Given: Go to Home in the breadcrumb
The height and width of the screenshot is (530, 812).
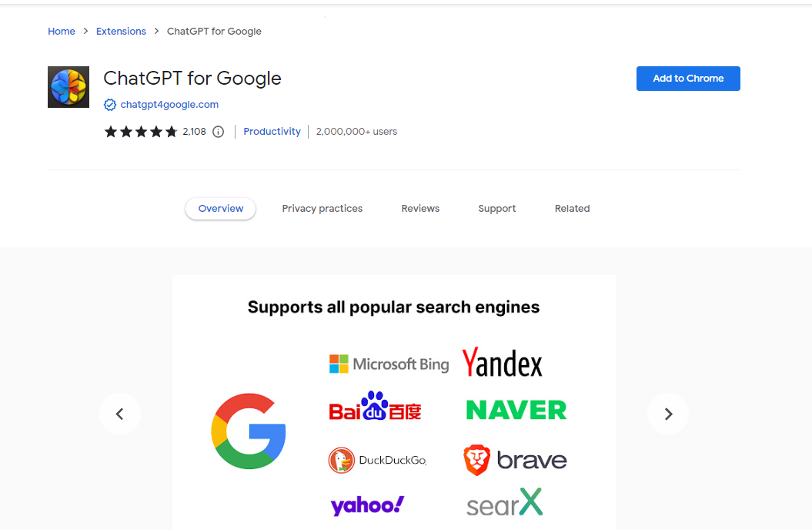Looking at the screenshot, I should point(62,32).
